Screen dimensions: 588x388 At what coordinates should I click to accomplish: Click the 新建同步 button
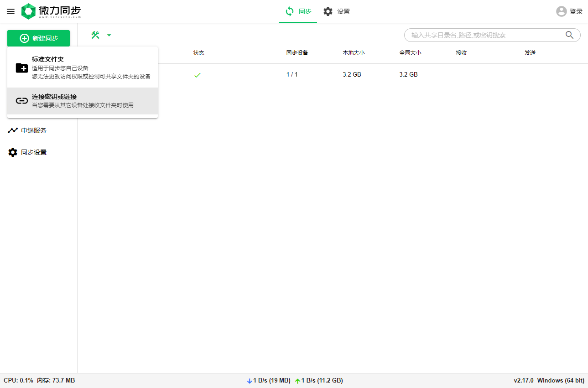(39, 38)
